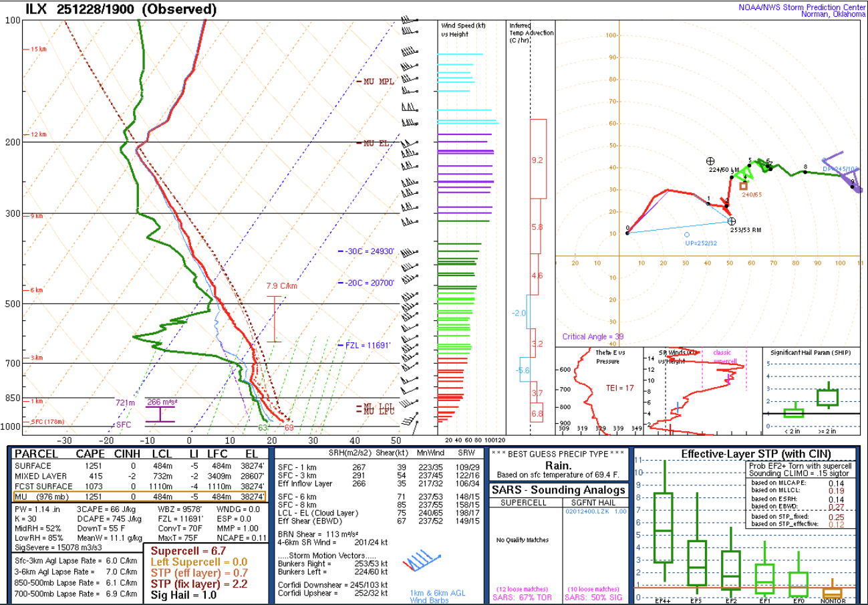Click the 9.2 temperature advection box
Screen dimensions: 868x605
[537, 160]
